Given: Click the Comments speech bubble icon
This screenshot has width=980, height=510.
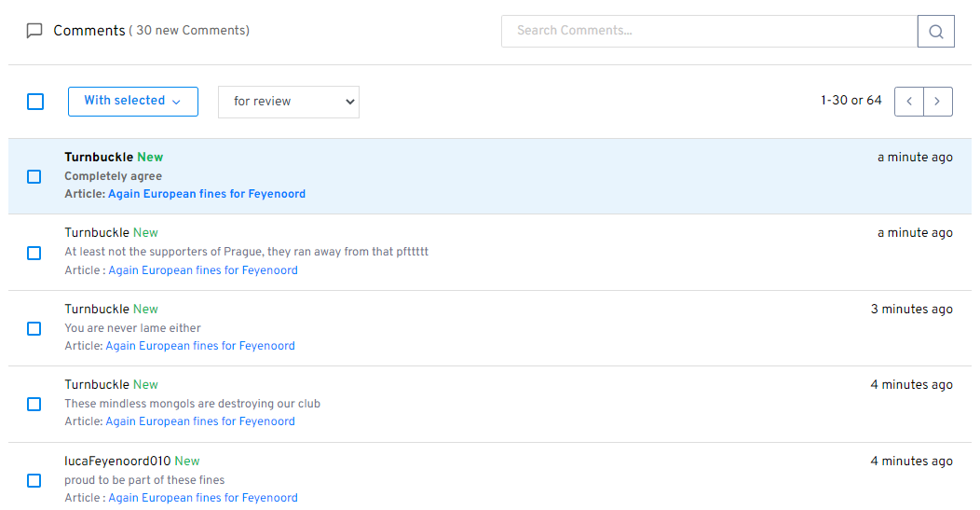Looking at the screenshot, I should [x=34, y=31].
